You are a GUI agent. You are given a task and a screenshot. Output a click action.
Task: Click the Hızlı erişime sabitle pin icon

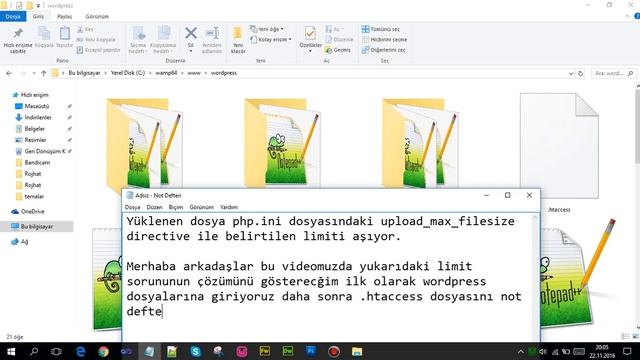(18, 33)
